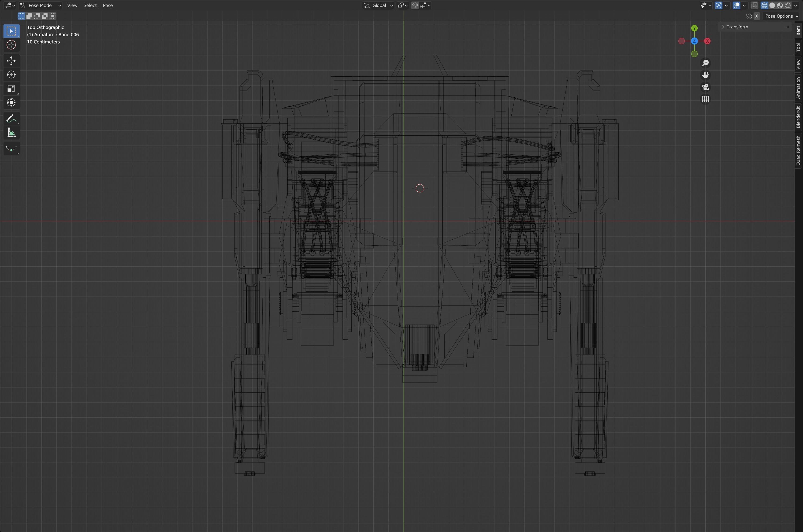Image resolution: width=803 pixels, height=532 pixels.
Task: Choose the Move tool
Action: point(11,61)
